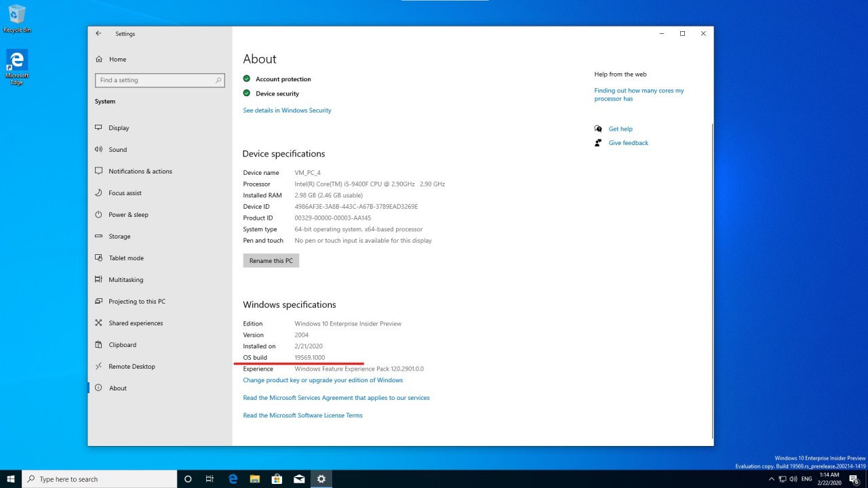868x488 pixels.
Task: Click the Find a setting search box
Action: coord(159,80)
